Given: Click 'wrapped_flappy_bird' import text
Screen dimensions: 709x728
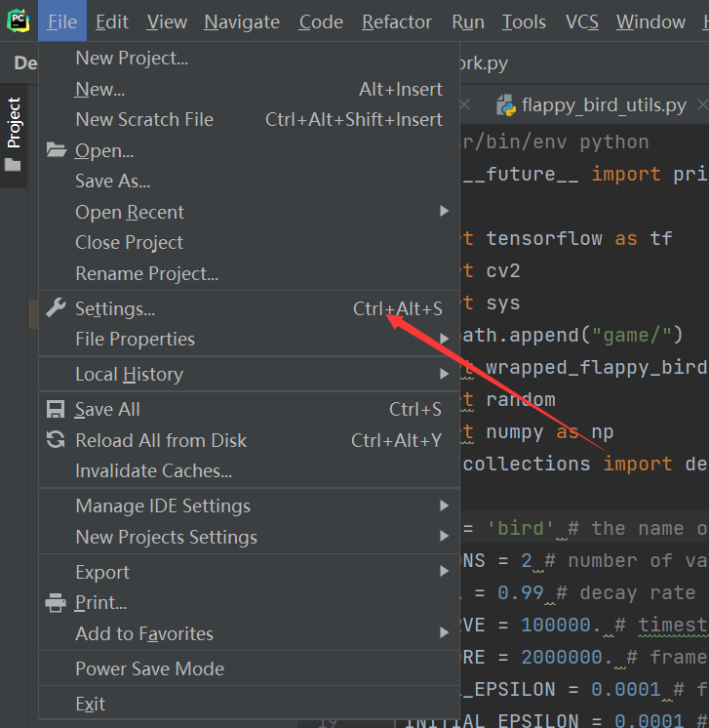Looking at the screenshot, I should pos(596,367).
